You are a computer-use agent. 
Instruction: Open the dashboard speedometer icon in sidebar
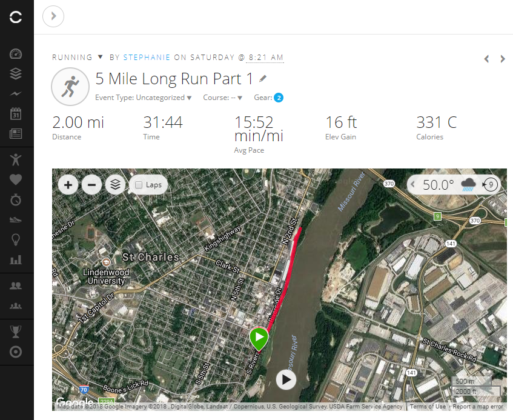tap(16, 54)
